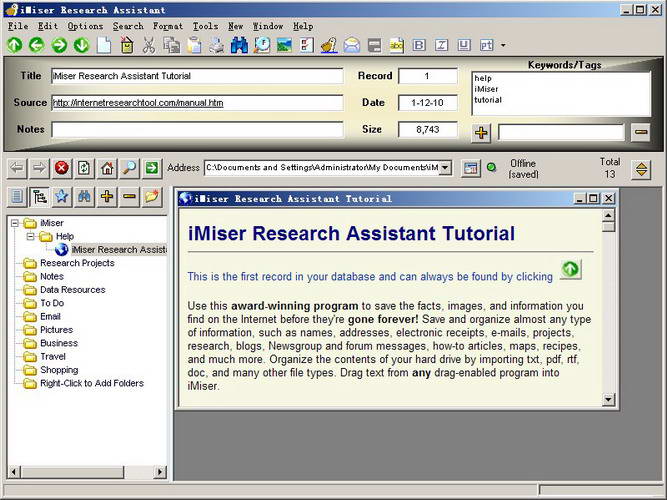Open the Tools menu
The width and height of the screenshot is (667, 500).
(x=205, y=26)
